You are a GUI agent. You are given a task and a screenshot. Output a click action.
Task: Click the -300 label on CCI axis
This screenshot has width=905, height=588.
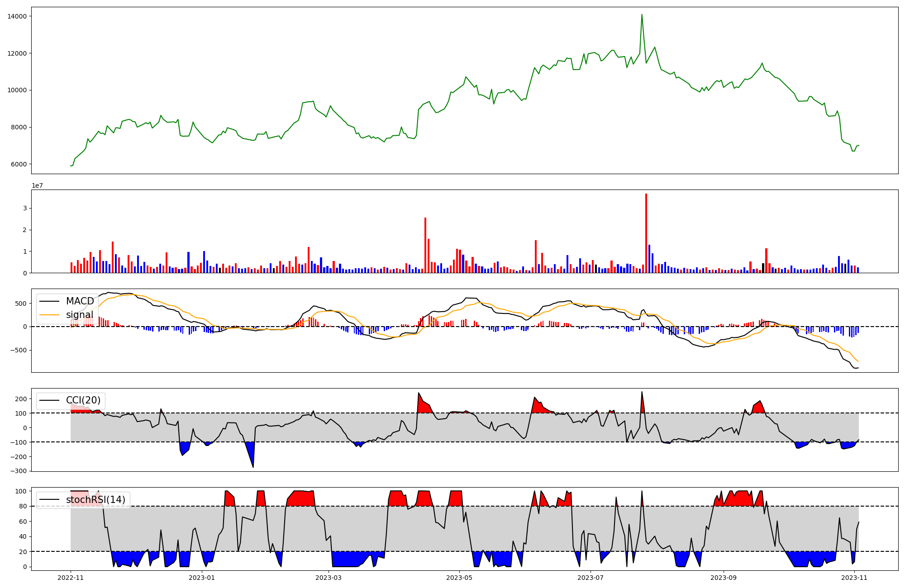[19, 471]
